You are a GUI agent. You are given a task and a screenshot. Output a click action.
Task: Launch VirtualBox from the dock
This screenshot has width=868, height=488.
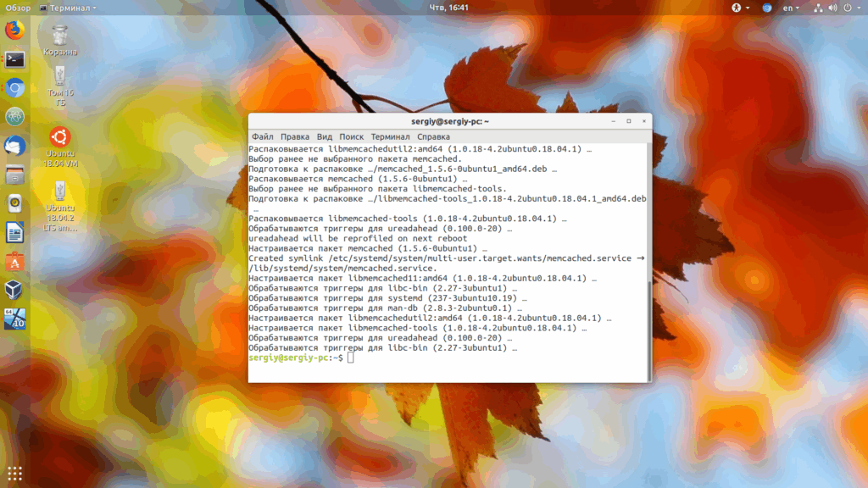tap(15, 290)
